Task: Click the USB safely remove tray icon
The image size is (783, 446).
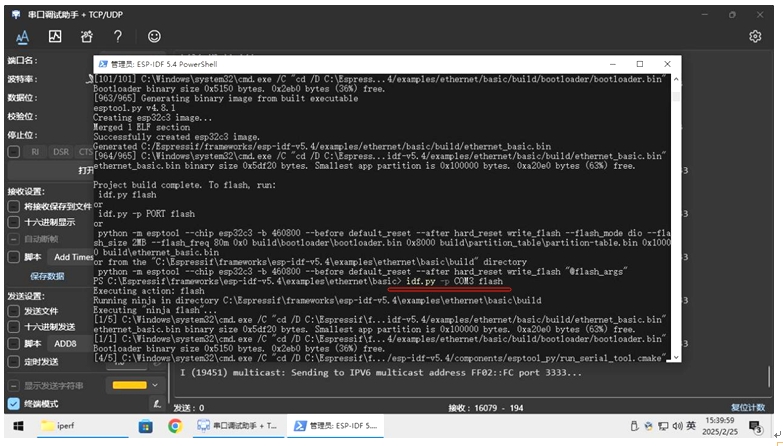Action: (634, 426)
